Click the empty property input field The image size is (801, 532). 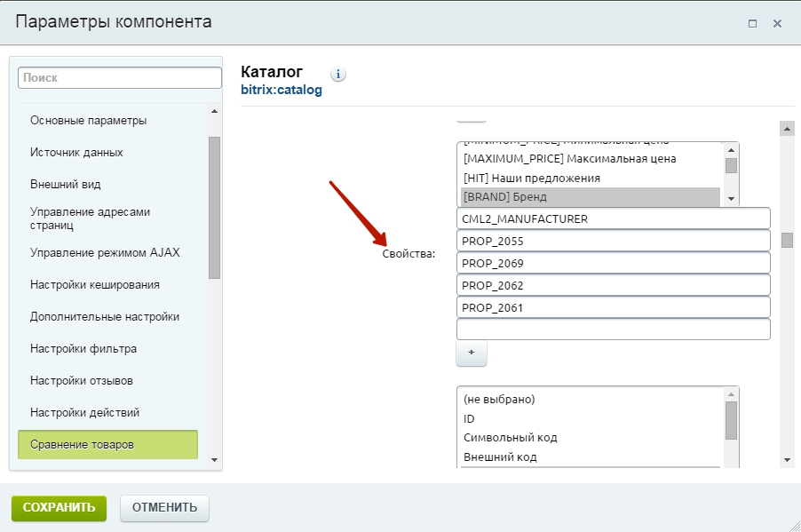pos(613,330)
